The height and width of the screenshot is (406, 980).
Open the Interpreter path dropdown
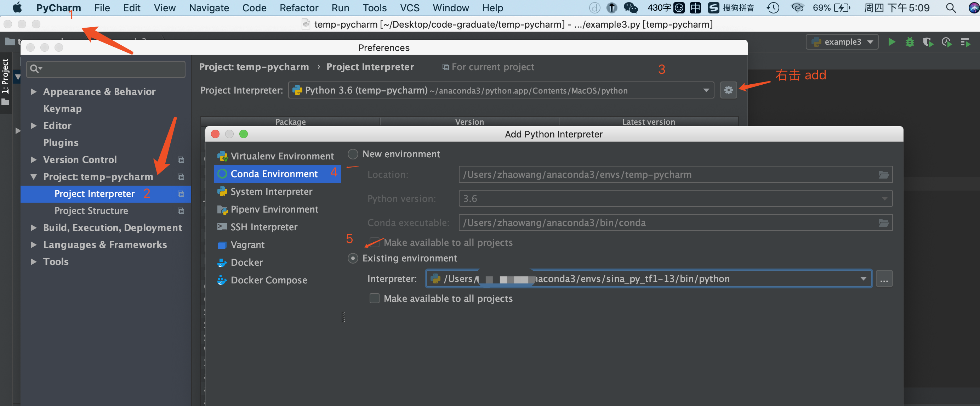click(x=864, y=279)
